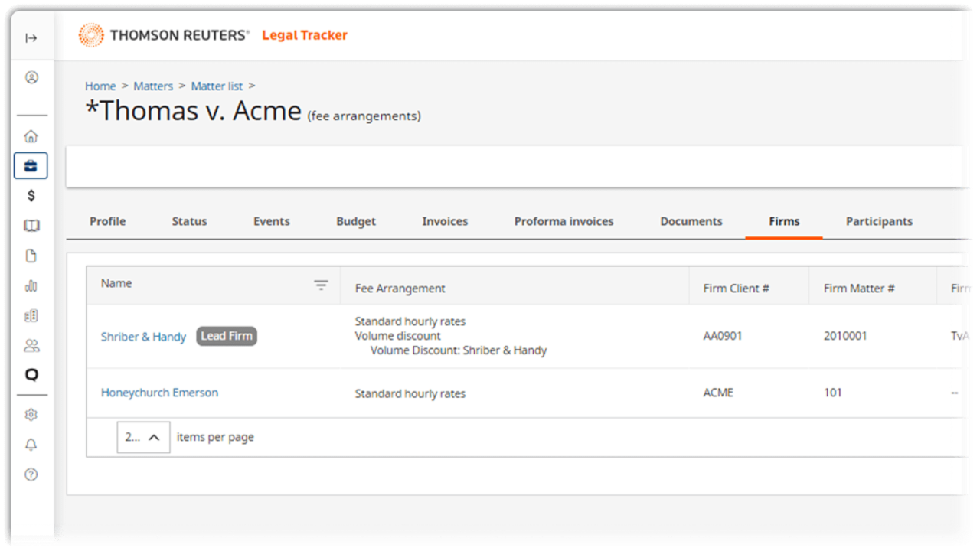The height and width of the screenshot is (551, 980).
Task: Open the settings gear icon
Action: point(31,415)
